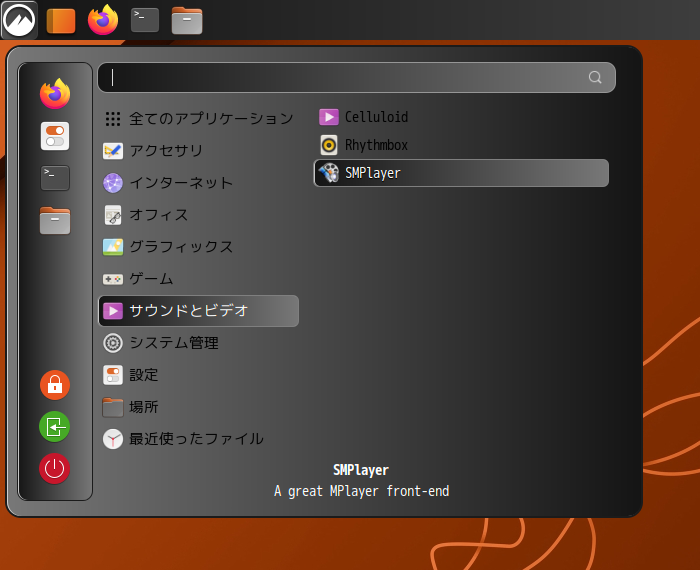
Task: Select the 全てのアプリケーション category
Action: [199, 118]
